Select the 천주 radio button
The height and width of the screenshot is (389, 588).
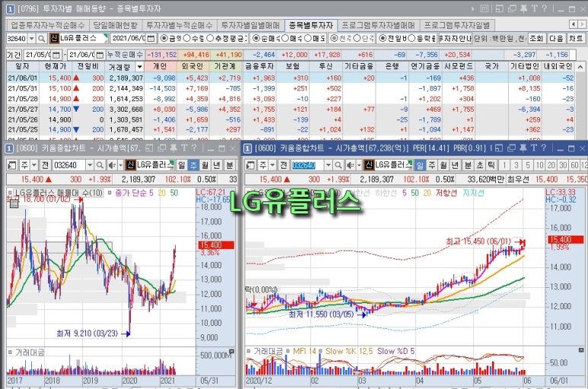point(334,39)
